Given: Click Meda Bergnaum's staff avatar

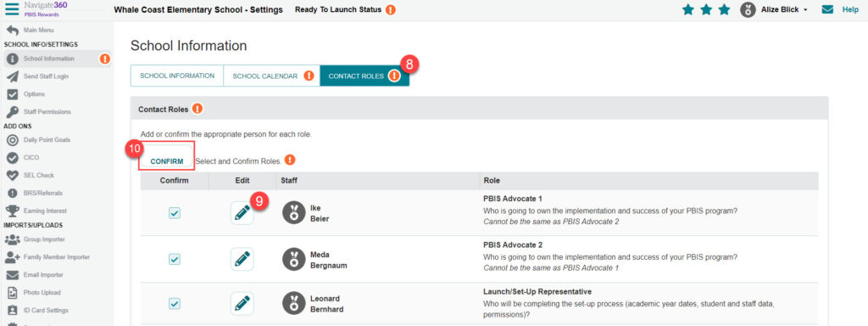Looking at the screenshot, I should [294, 259].
